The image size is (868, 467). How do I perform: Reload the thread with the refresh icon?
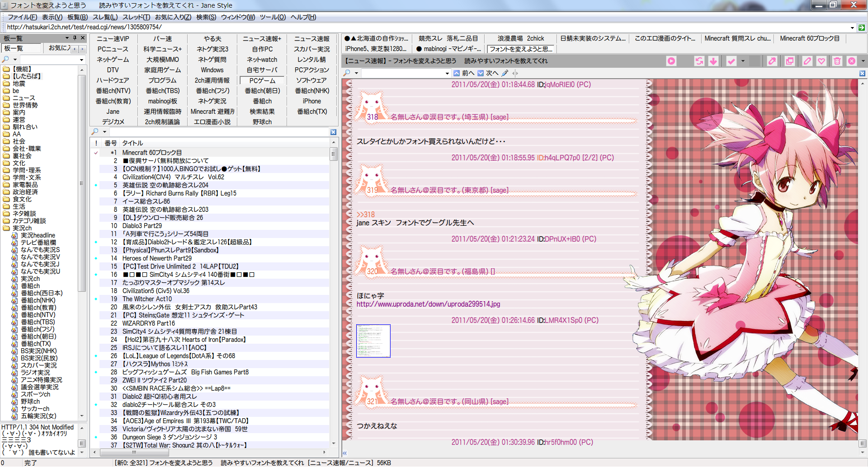[x=699, y=61]
